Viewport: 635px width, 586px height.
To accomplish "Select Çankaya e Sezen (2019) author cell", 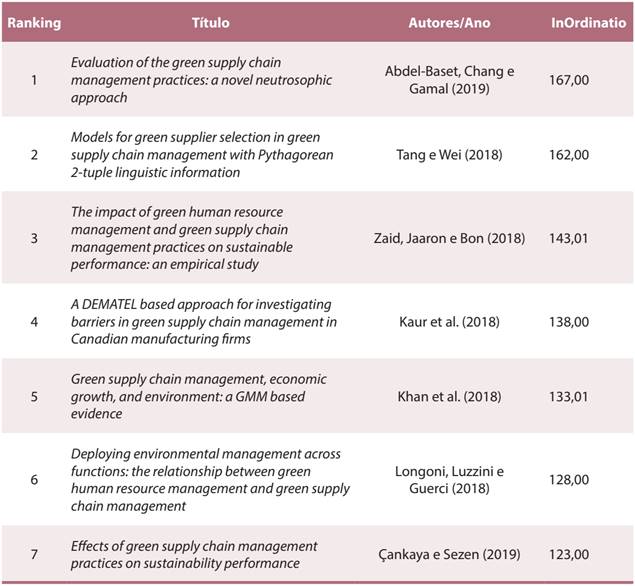I will (x=449, y=556).
